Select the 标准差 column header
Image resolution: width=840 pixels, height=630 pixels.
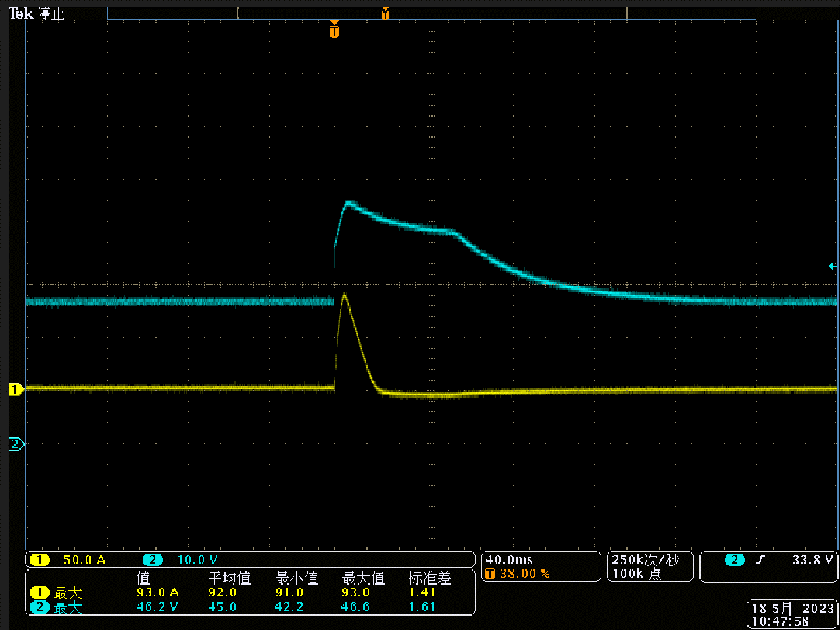coord(430,578)
